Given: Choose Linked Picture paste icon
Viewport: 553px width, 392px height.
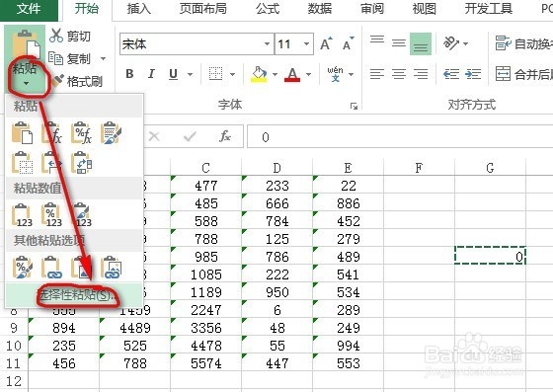Looking at the screenshot, I should point(111,268).
